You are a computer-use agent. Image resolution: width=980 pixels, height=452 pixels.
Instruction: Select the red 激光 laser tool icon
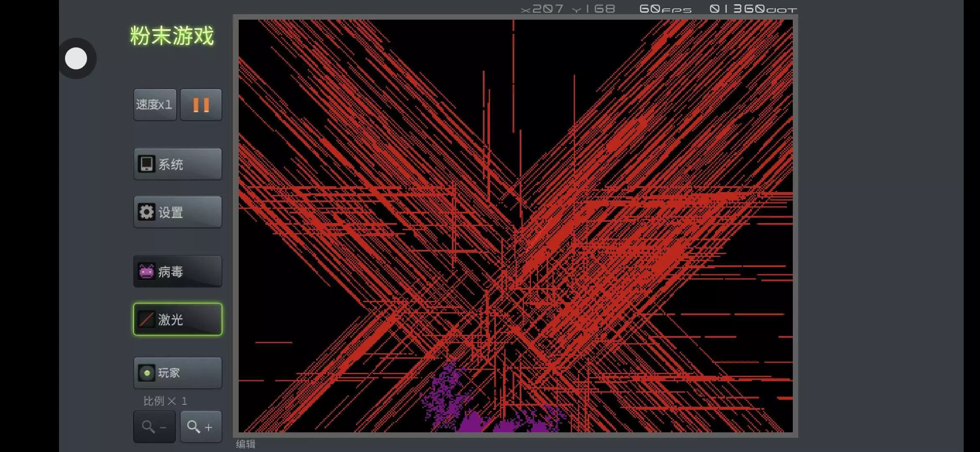(x=147, y=319)
